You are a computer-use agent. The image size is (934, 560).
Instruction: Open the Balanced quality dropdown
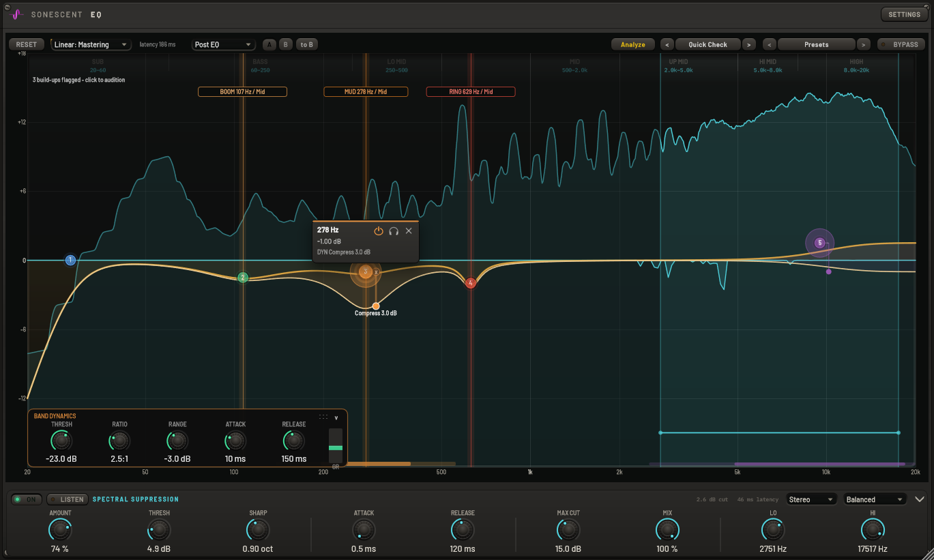coord(875,499)
